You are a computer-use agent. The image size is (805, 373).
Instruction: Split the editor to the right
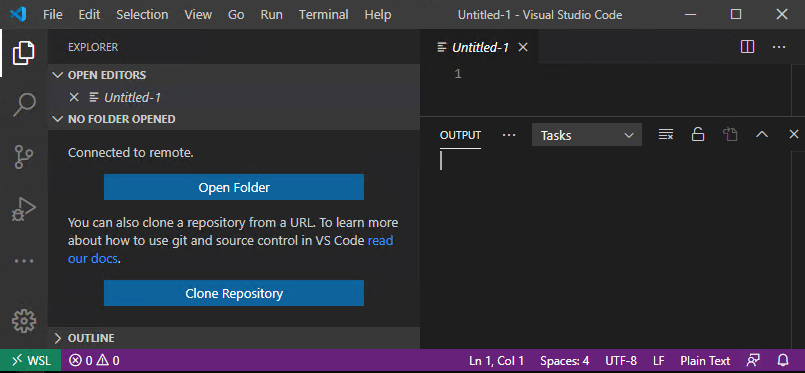point(748,47)
